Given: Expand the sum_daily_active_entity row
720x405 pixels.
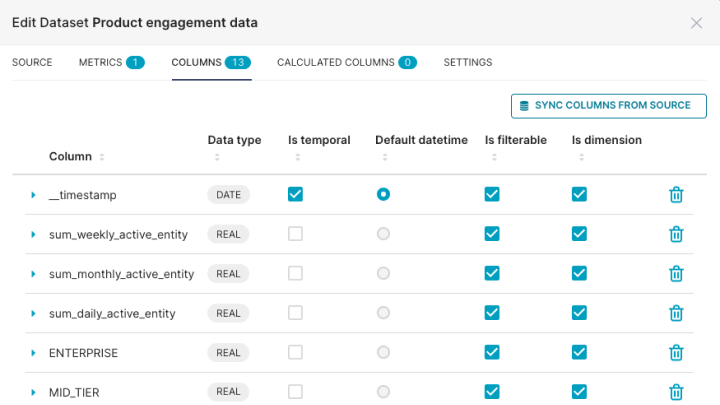Looking at the screenshot, I should point(33,313).
